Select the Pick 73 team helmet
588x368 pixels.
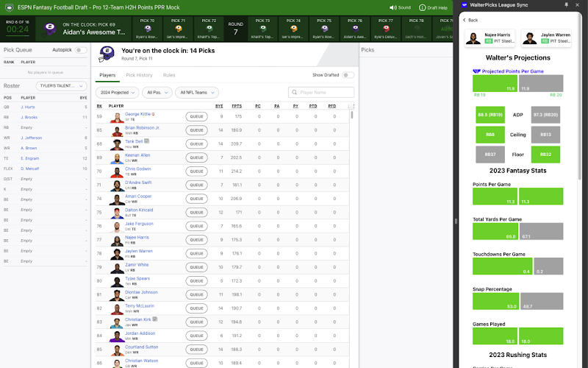[262, 29]
